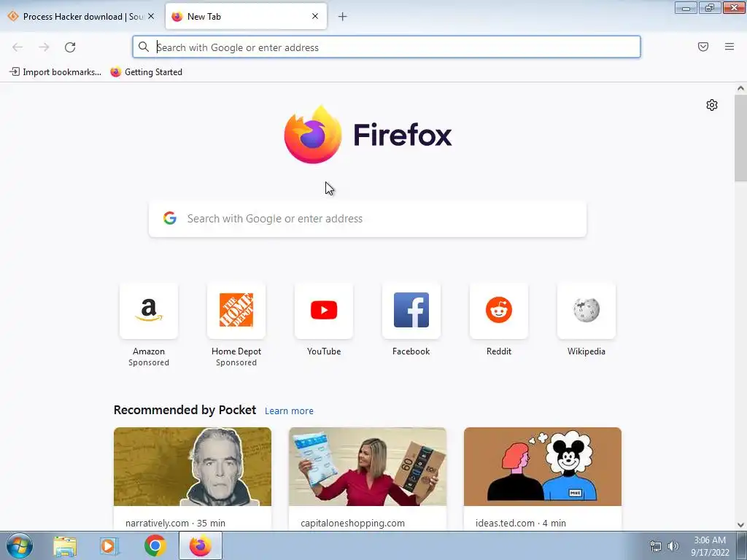Restore down the Firefox window
Viewport: 747px width, 560px height.
pyautogui.click(x=710, y=8)
